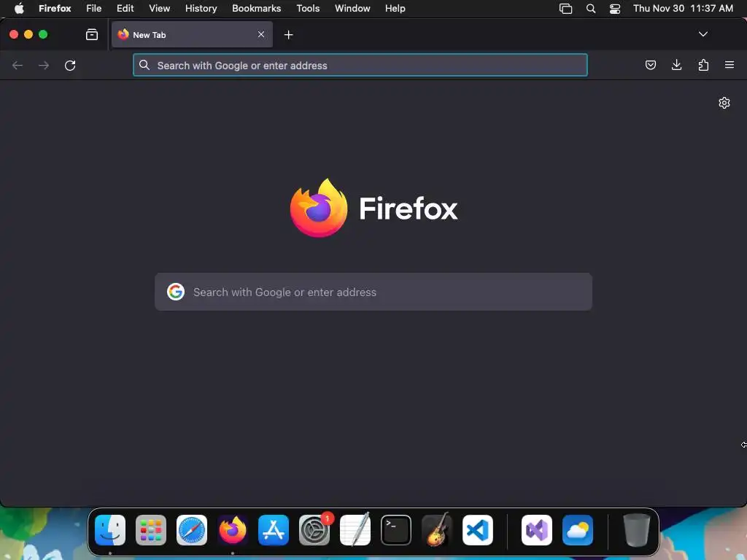Image resolution: width=747 pixels, height=560 pixels.
Task: Open purple Visual Studio from Dock
Action: [537, 529]
